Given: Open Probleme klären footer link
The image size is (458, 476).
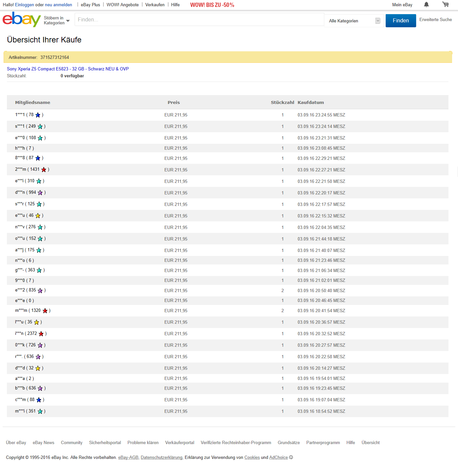Looking at the screenshot, I should (143, 442).
